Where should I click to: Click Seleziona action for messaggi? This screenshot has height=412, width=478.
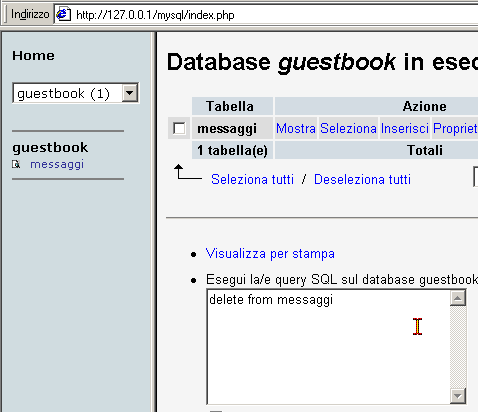pos(348,128)
